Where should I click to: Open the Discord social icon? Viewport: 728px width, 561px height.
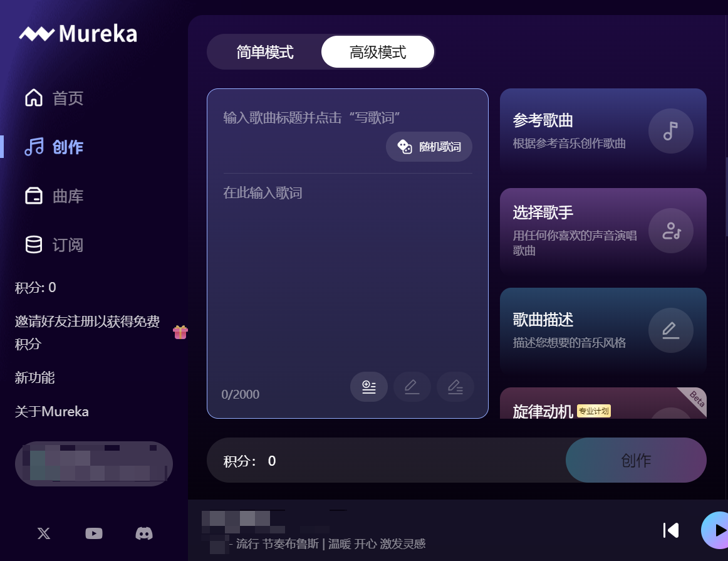(x=144, y=533)
